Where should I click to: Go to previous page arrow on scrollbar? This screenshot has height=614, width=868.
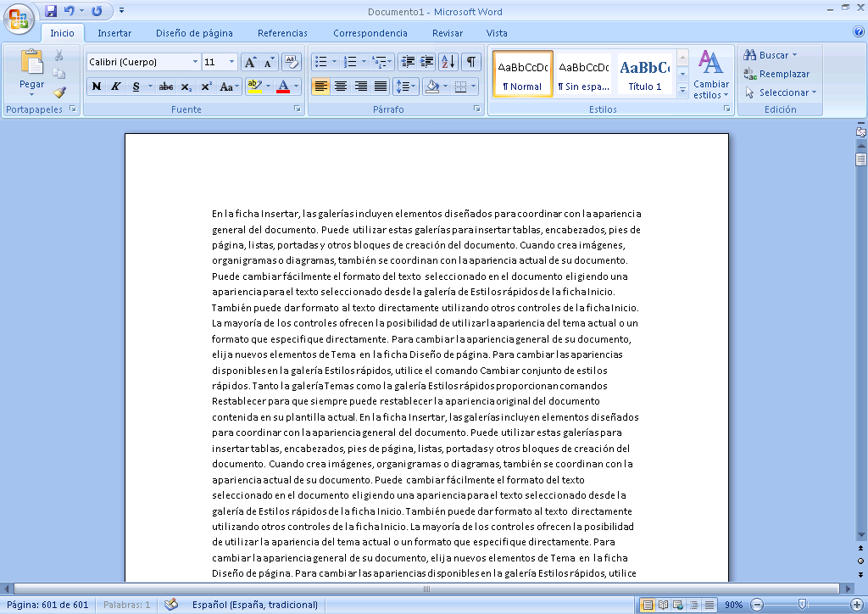[x=861, y=548]
